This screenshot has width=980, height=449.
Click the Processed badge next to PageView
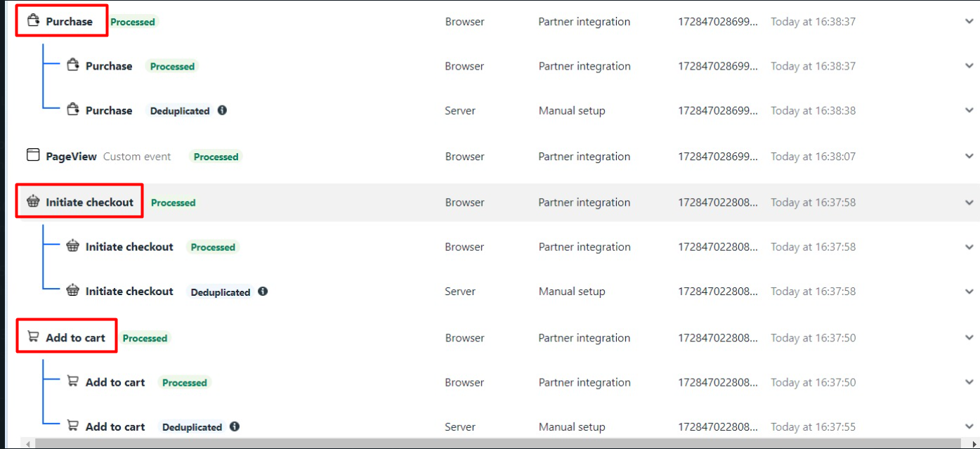[x=216, y=157]
